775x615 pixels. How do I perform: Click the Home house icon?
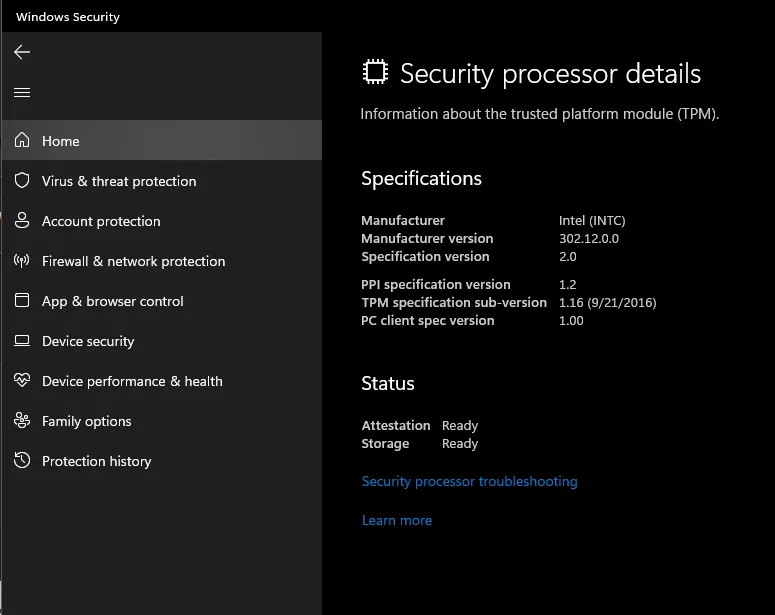click(22, 140)
